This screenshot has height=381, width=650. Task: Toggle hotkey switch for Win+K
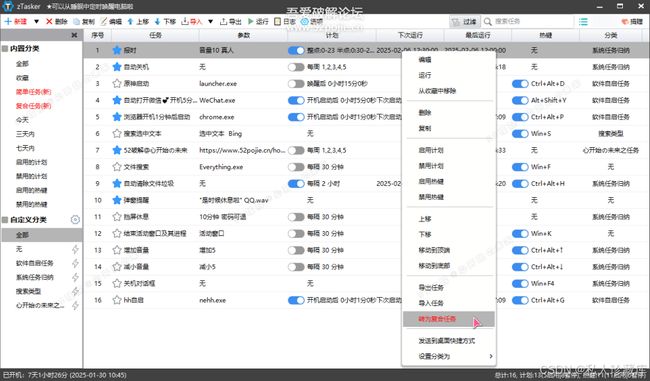point(520,233)
